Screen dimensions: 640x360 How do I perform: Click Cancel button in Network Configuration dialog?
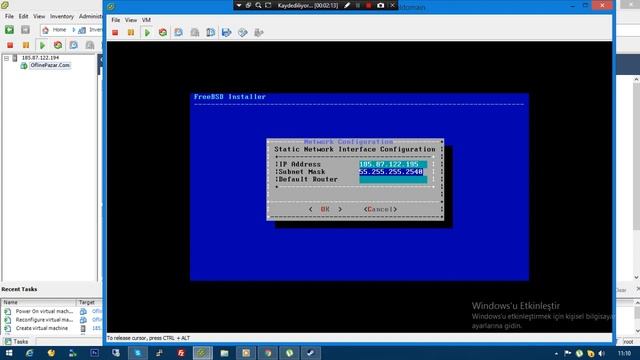coord(380,209)
